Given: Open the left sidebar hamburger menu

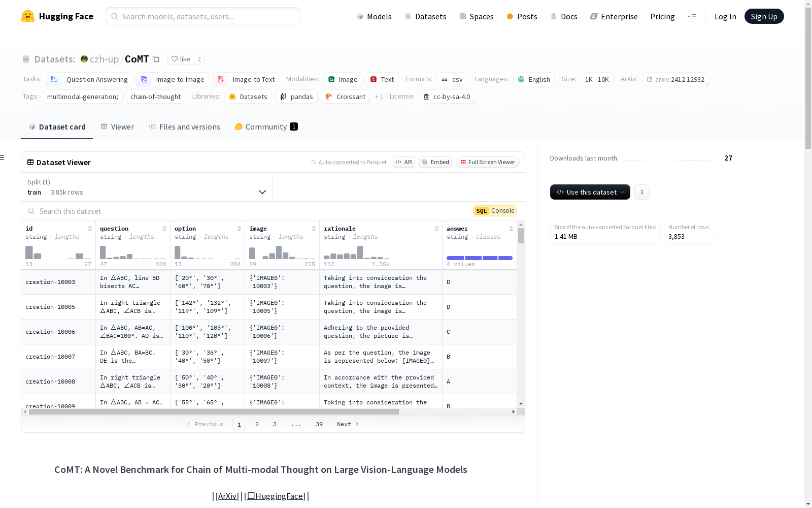Looking at the screenshot, I should pyautogui.click(x=2, y=157).
